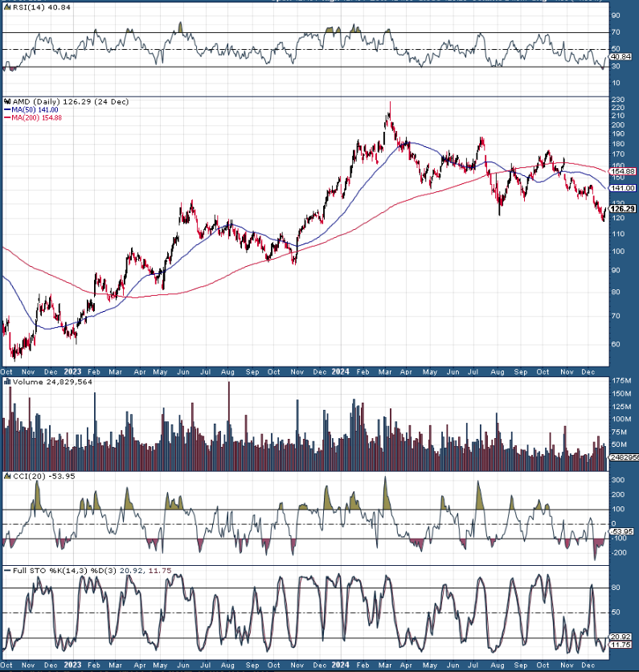Click the 126.29 last price tag on right axis
Screen dimensions: 639x672
pos(623,208)
